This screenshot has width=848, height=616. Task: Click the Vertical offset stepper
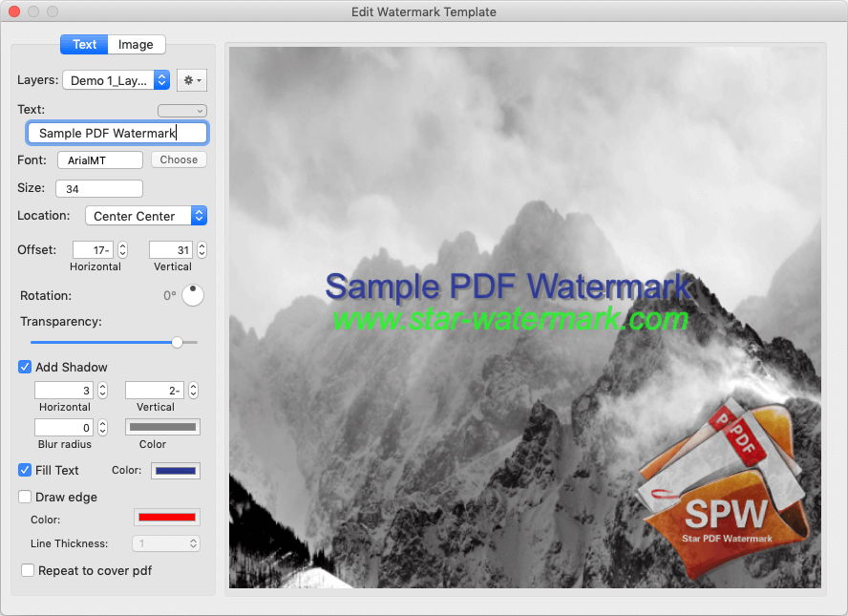coord(201,250)
